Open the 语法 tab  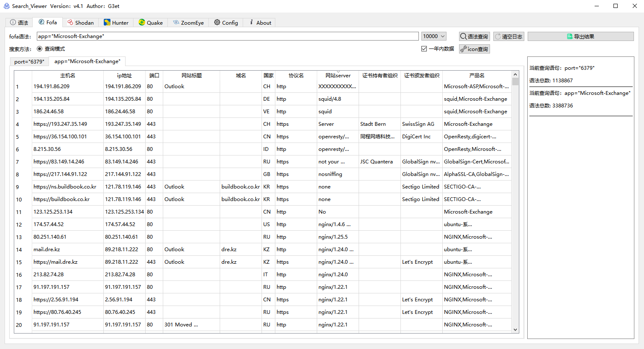pos(19,23)
